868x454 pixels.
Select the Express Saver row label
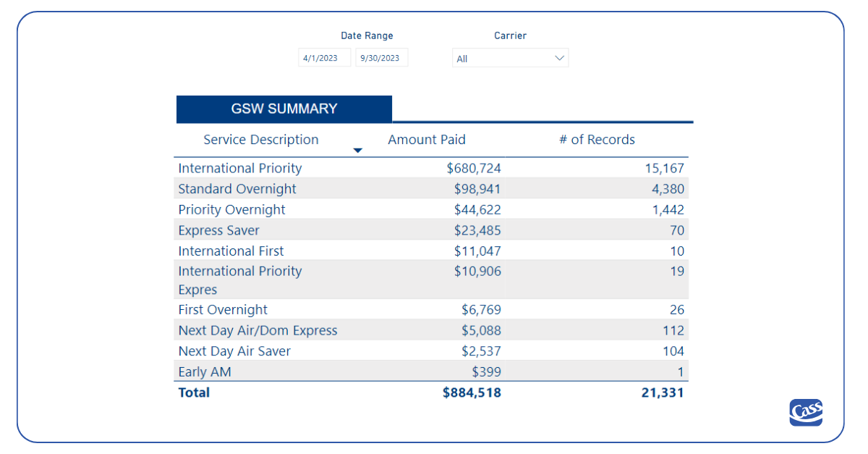click(x=218, y=230)
